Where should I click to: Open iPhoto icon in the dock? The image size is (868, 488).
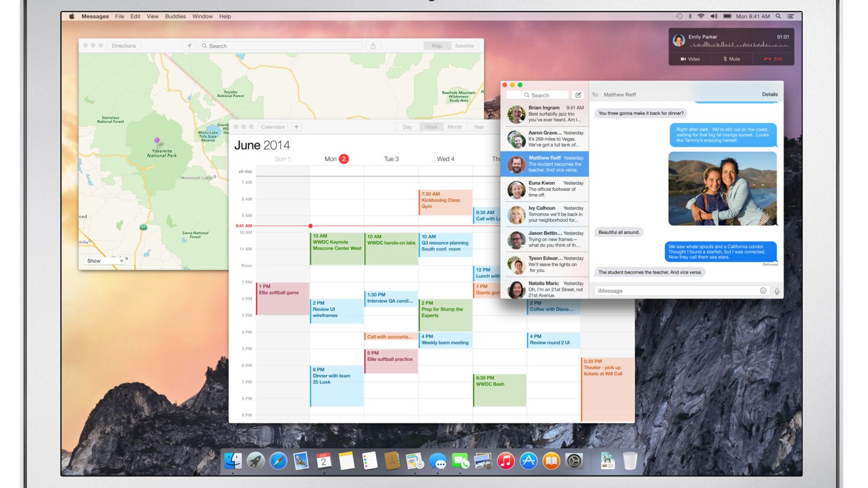click(483, 461)
